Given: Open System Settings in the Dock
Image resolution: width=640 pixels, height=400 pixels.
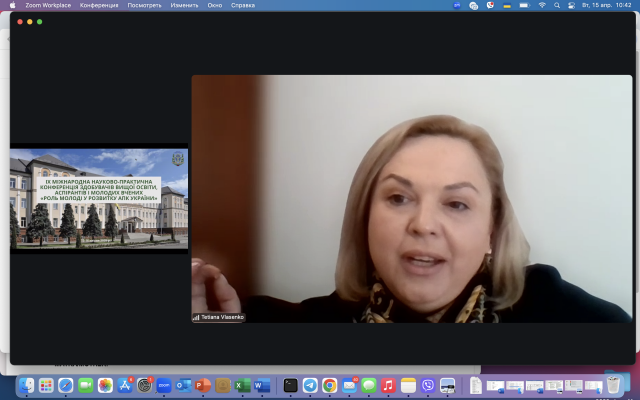Looking at the screenshot, I should [144, 385].
